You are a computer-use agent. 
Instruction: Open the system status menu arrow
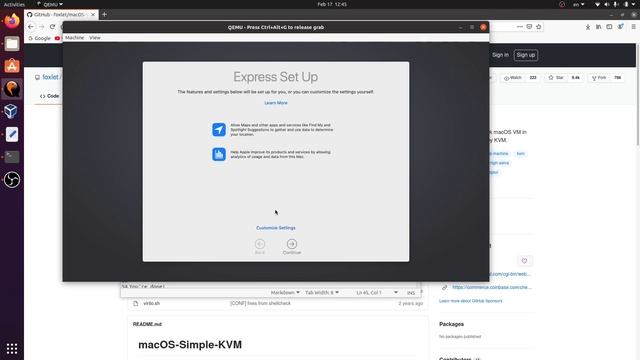point(634,4)
